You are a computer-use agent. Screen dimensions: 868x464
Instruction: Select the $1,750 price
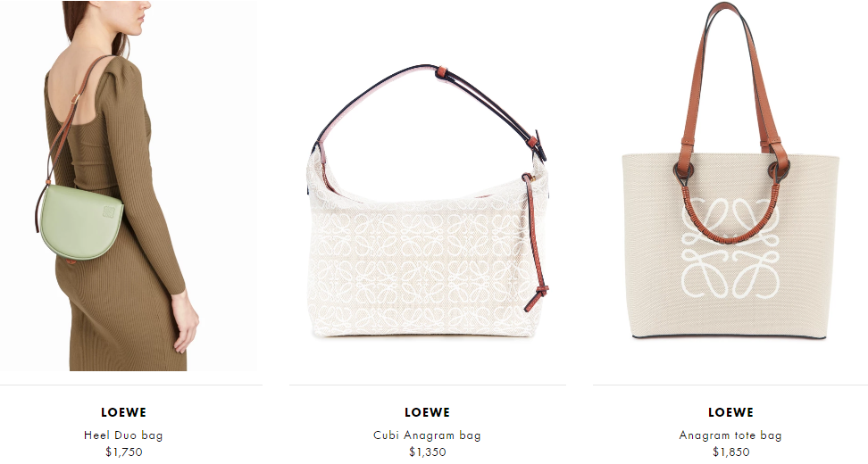coord(123,452)
